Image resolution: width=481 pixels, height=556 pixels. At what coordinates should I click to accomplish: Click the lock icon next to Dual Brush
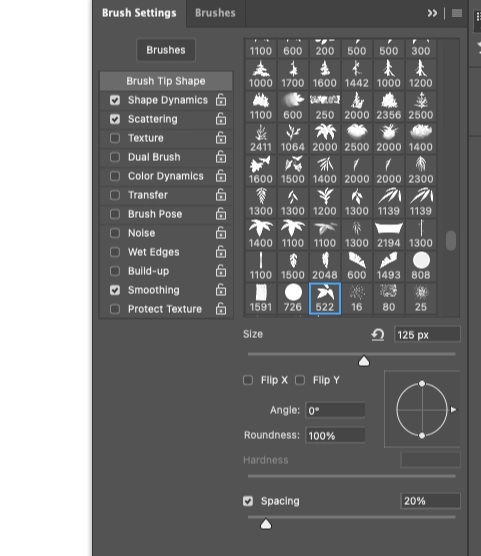pos(221,157)
